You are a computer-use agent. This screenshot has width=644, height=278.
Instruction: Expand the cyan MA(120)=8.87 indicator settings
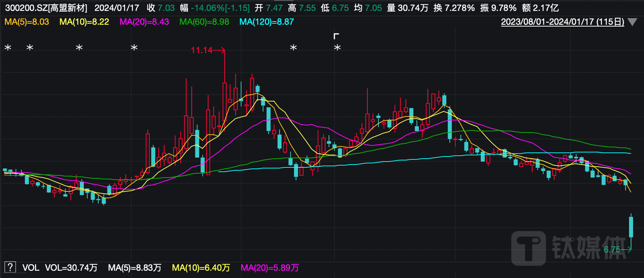[266, 22]
